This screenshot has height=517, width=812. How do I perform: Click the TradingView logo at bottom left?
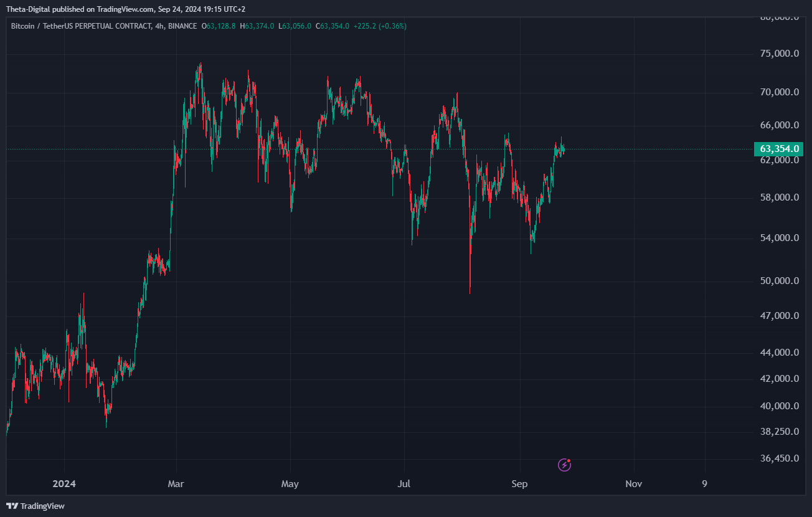[x=35, y=506]
